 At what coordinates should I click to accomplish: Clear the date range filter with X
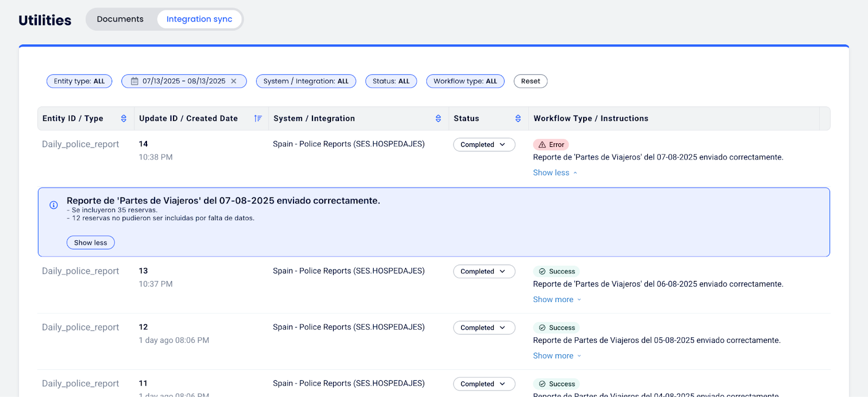pos(234,81)
